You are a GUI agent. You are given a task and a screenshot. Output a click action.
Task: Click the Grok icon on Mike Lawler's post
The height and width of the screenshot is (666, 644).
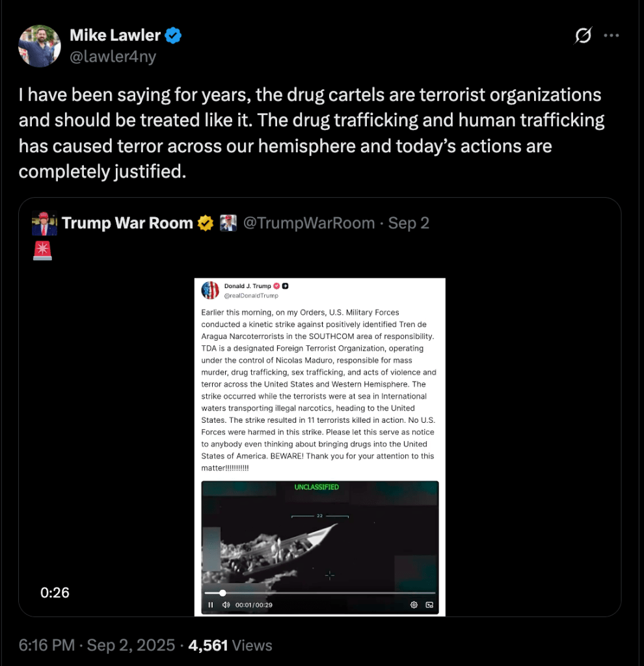tap(584, 36)
